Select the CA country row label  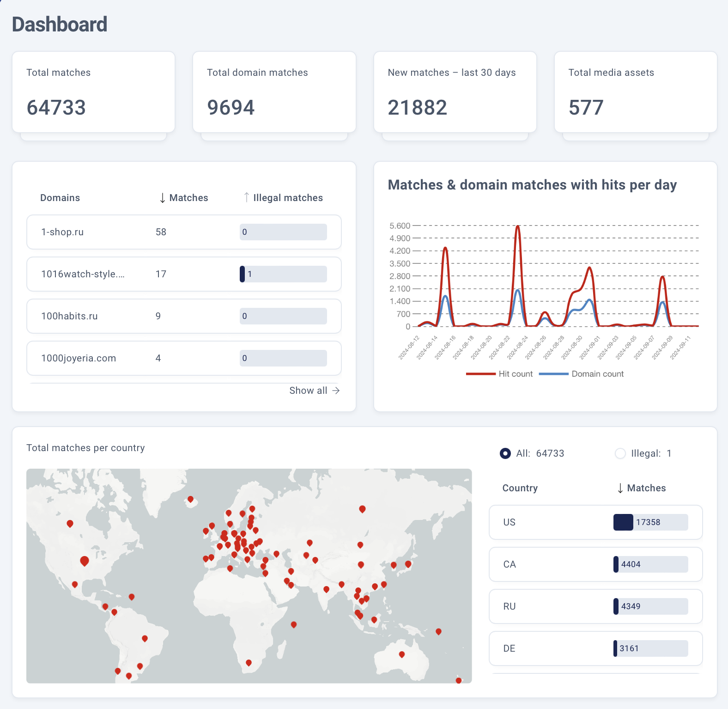510,564
